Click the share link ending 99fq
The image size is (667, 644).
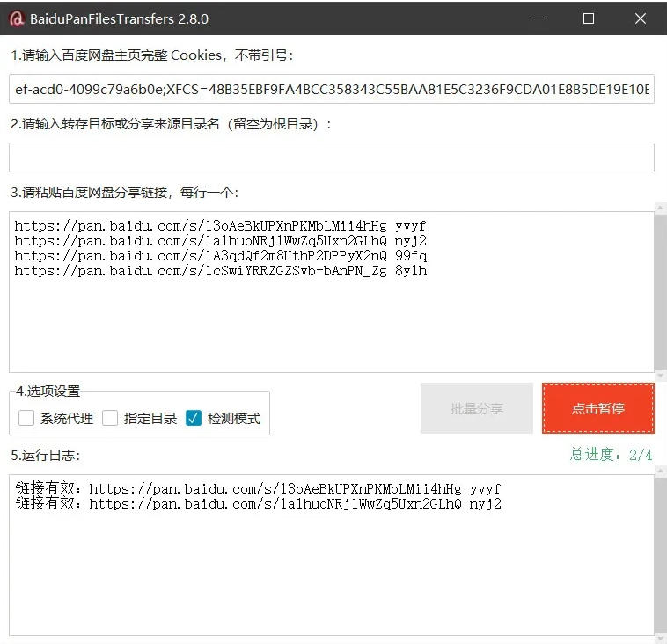220,256
